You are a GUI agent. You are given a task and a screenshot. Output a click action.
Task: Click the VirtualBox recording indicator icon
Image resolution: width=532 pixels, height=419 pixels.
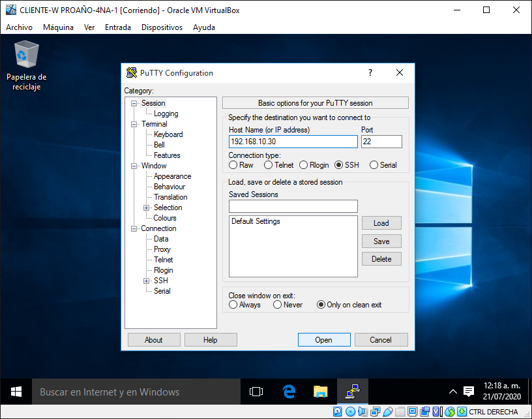425,412
